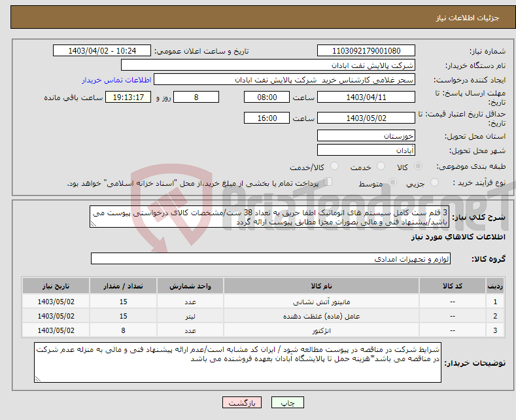The image size is (516, 420).
Task: Click the item name انژکتور
Action: pos(321,330)
